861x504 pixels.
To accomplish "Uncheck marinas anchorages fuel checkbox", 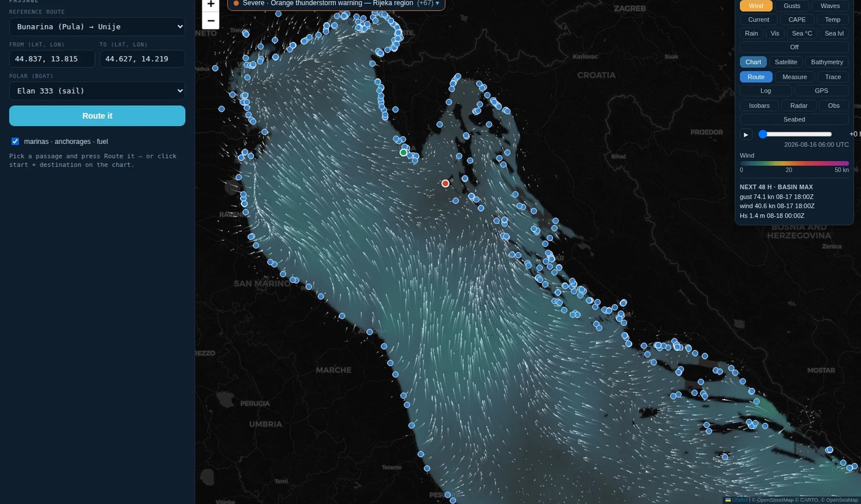I will [15, 141].
